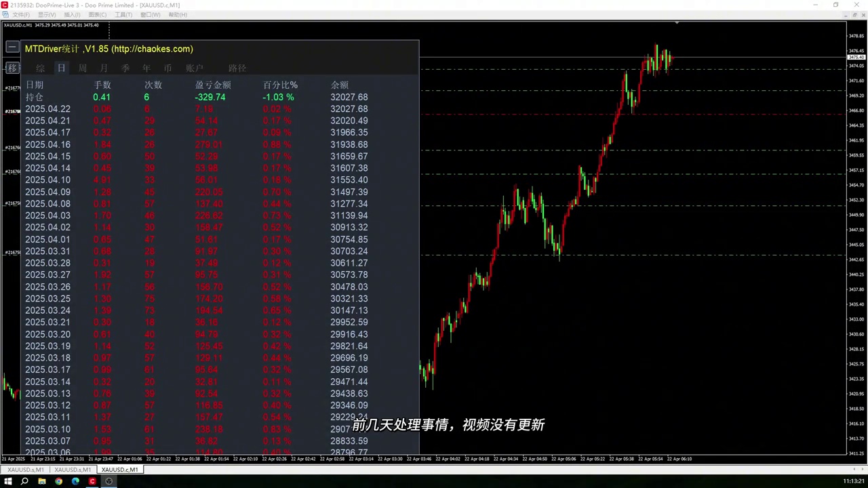Open File Explorer from the taskbar
868x488 pixels.
coord(41,481)
